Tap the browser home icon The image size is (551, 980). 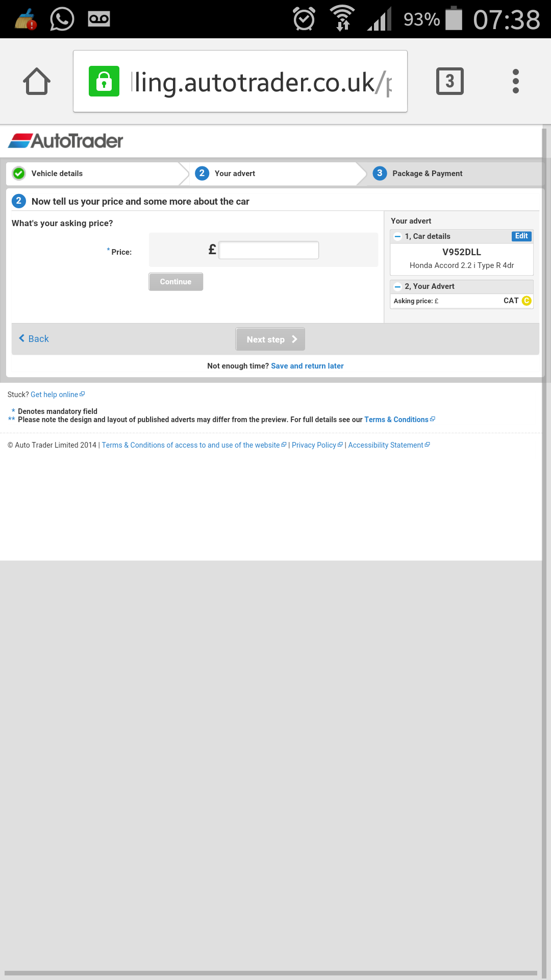(x=37, y=82)
